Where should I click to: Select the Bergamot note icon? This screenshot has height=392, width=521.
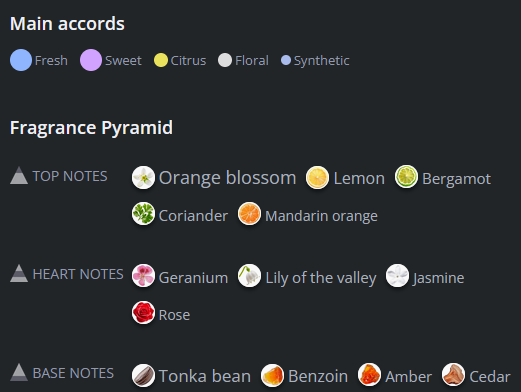[x=406, y=177]
